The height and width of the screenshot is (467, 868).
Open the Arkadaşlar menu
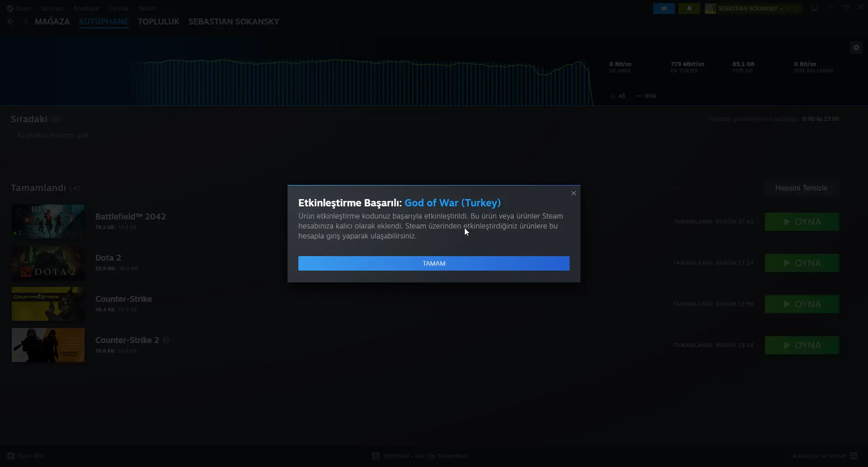pyautogui.click(x=86, y=8)
